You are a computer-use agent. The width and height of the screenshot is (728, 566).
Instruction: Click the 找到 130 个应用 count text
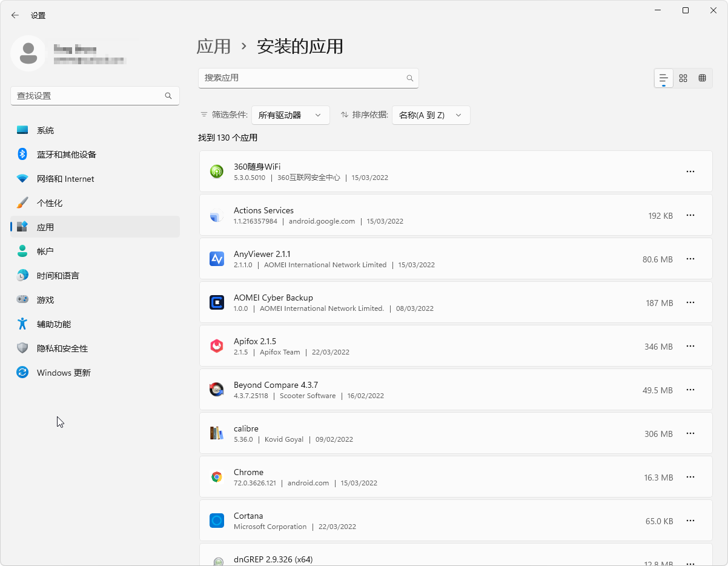tap(228, 138)
